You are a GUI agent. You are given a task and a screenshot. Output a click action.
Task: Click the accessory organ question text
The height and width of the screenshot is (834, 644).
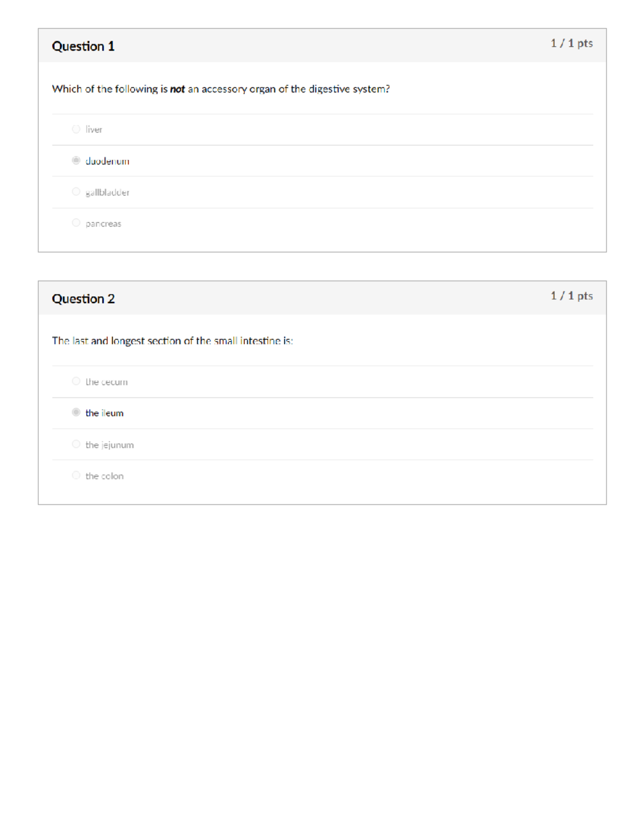point(221,89)
